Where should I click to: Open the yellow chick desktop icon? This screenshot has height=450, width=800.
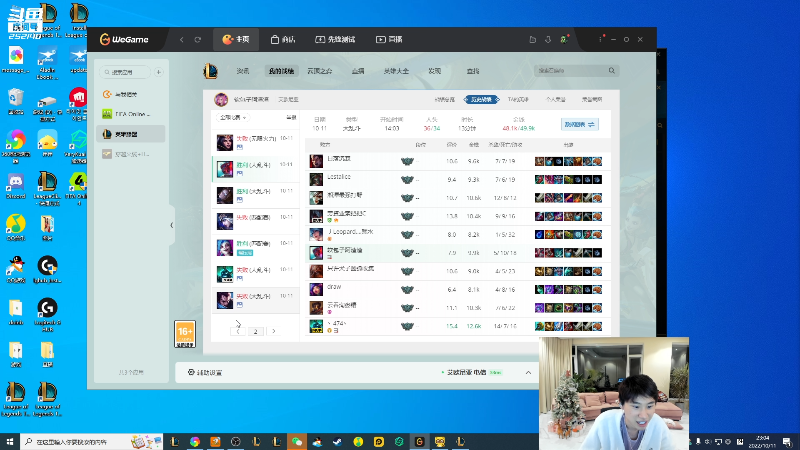(47, 144)
